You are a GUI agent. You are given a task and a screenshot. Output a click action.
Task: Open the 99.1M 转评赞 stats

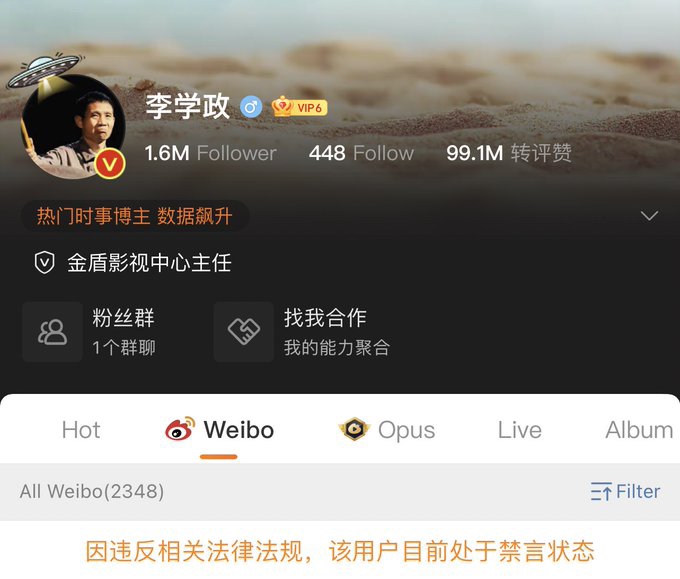point(509,153)
